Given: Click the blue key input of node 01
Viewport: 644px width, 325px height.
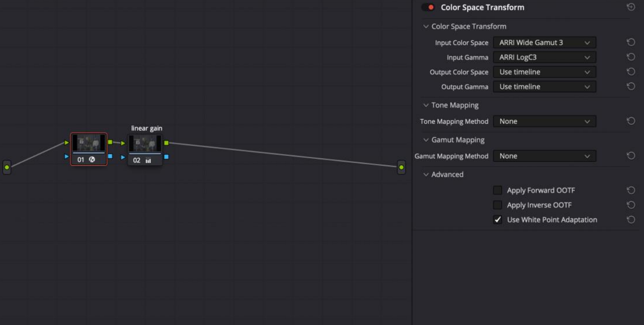Looking at the screenshot, I should click(x=67, y=157).
